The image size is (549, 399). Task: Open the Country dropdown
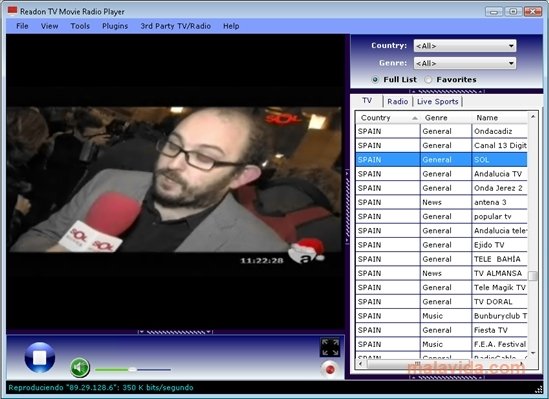[465, 46]
